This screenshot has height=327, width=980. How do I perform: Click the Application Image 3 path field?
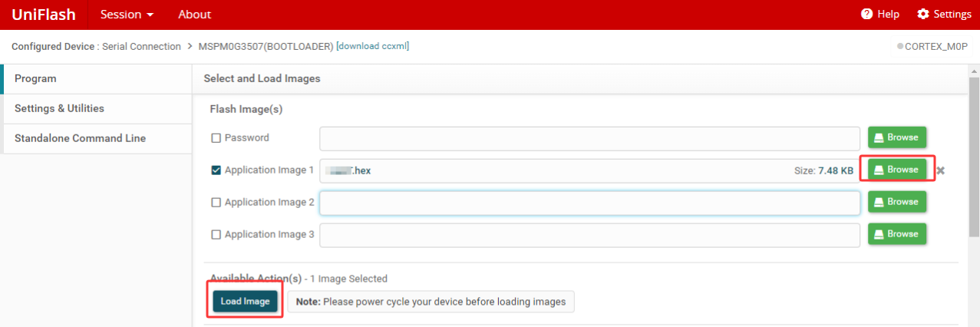pos(589,235)
